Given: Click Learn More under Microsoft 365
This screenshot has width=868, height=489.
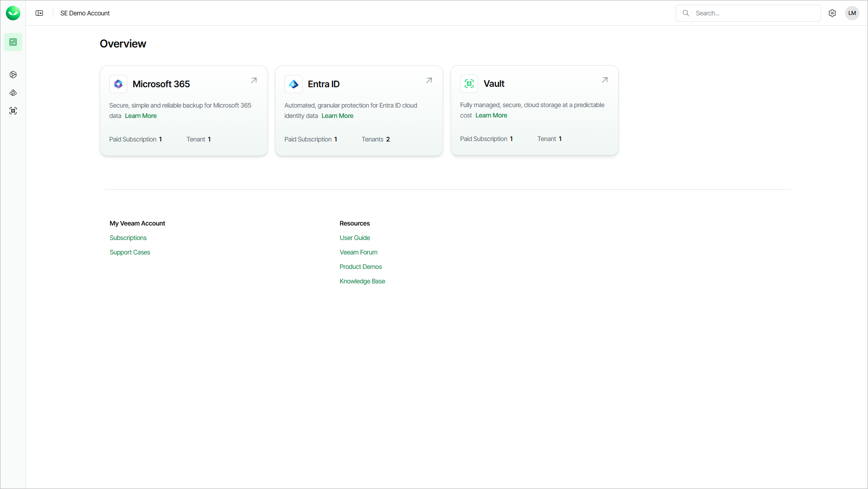Looking at the screenshot, I should 141,116.
